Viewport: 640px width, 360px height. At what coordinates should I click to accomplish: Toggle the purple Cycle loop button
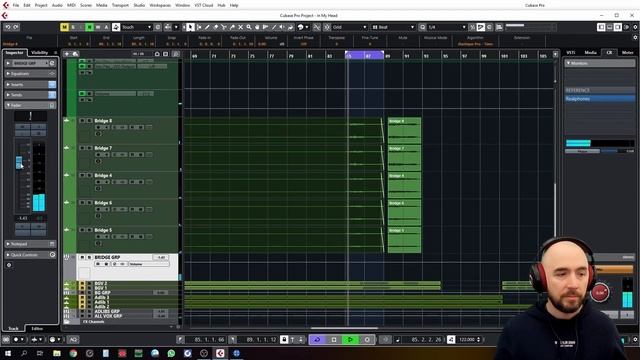[317, 340]
